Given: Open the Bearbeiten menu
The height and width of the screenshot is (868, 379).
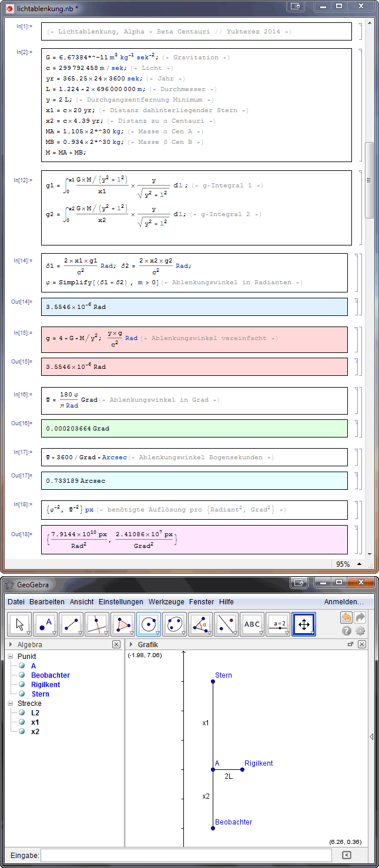Looking at the screenshot, I should tap(47, 602).
